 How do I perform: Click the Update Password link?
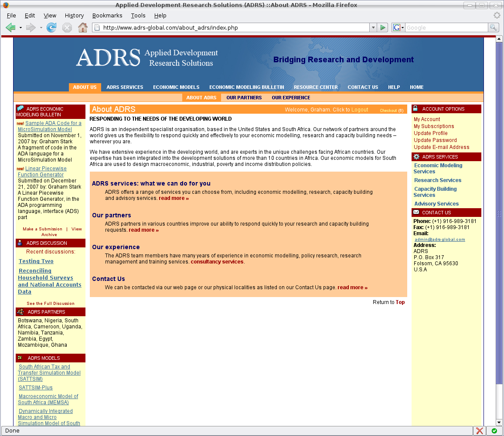(x=435, y=140)
